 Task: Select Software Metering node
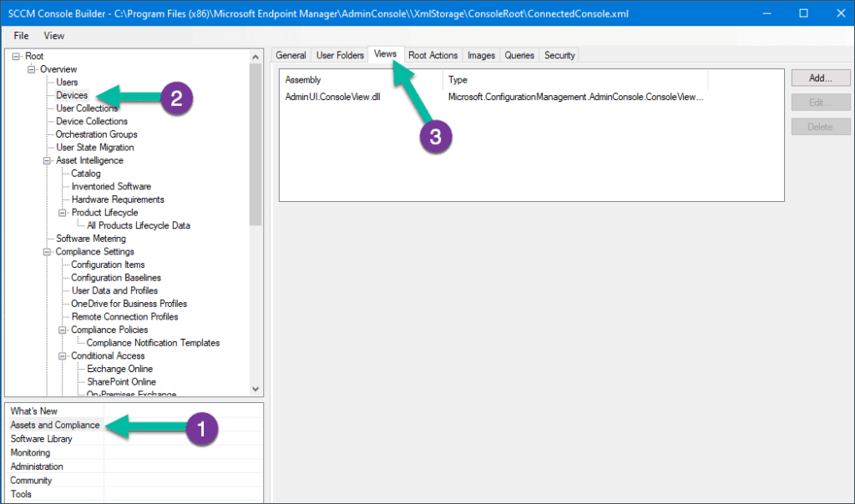click(90, 239)
